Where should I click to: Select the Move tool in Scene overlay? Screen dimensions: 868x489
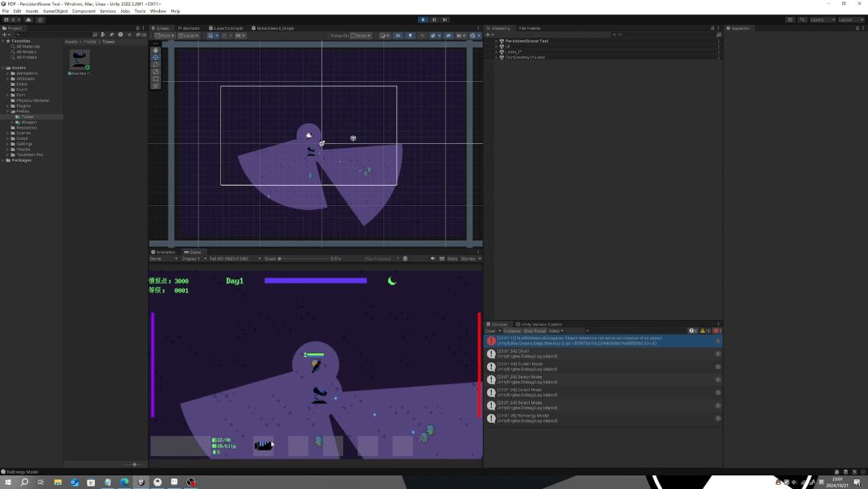[156, 57]
